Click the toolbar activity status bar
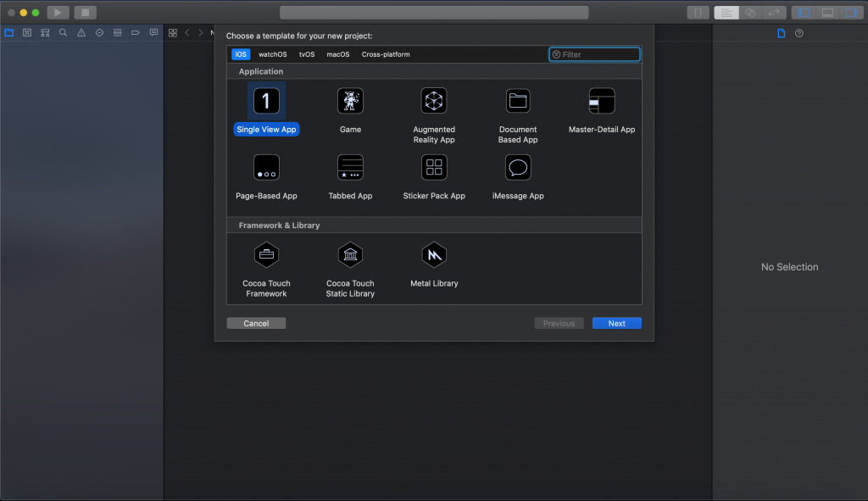Screen dimensions: 868x501 click(434, 12)
